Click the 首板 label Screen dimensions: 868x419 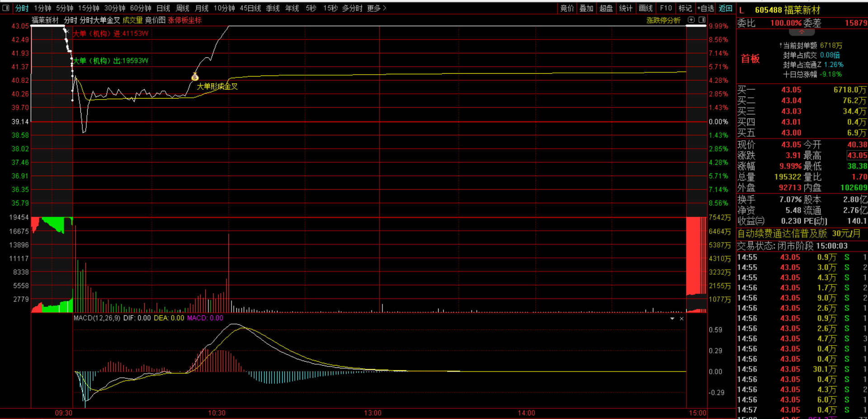[750, 59]
